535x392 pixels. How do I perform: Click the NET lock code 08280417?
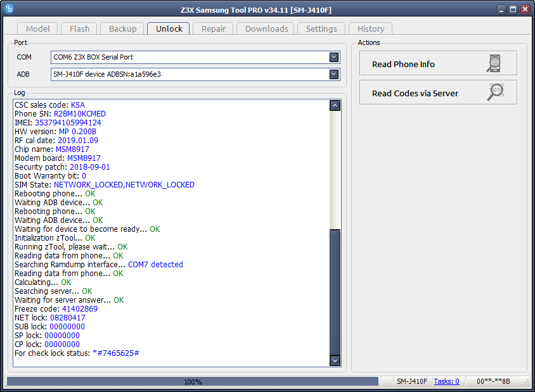(68, 318)
